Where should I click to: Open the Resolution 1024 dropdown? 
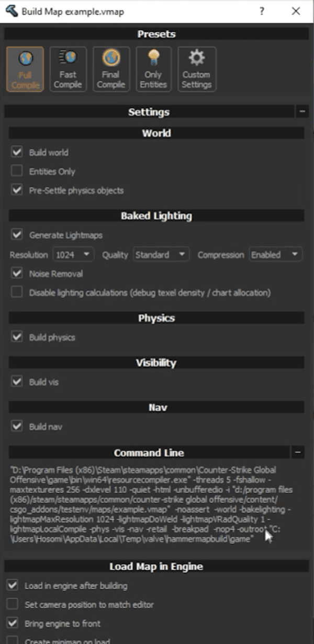coord(73,255)
